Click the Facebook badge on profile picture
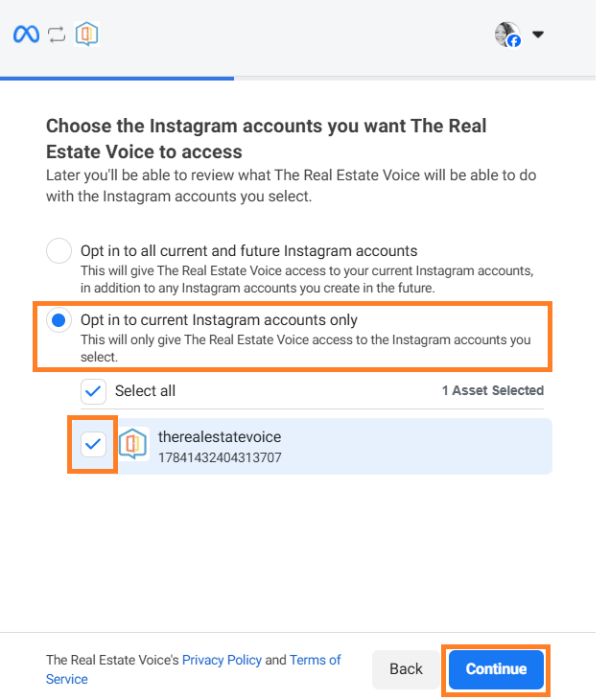 pos(514,41)
